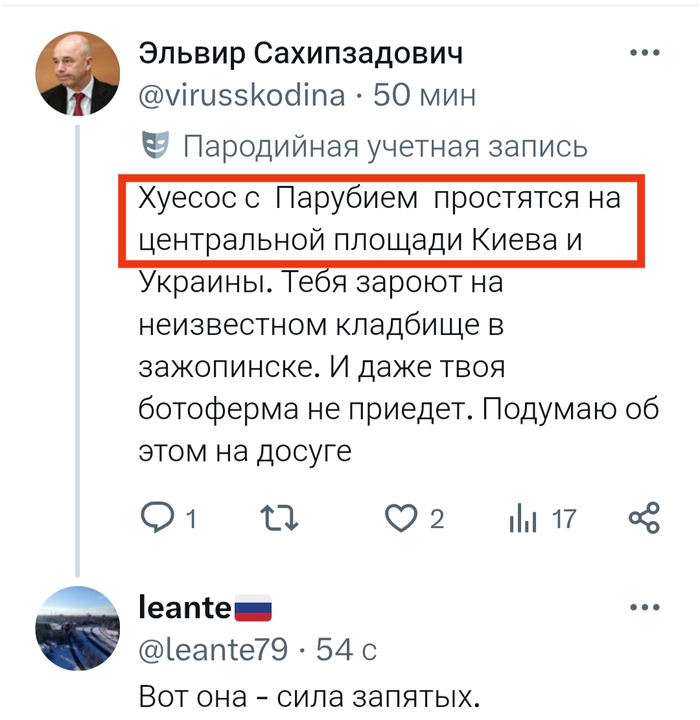Image resolution: width=700 pixels, height=720 pixels.
Task: Like the tweet with the heart icon
Action: coord(401,518)
